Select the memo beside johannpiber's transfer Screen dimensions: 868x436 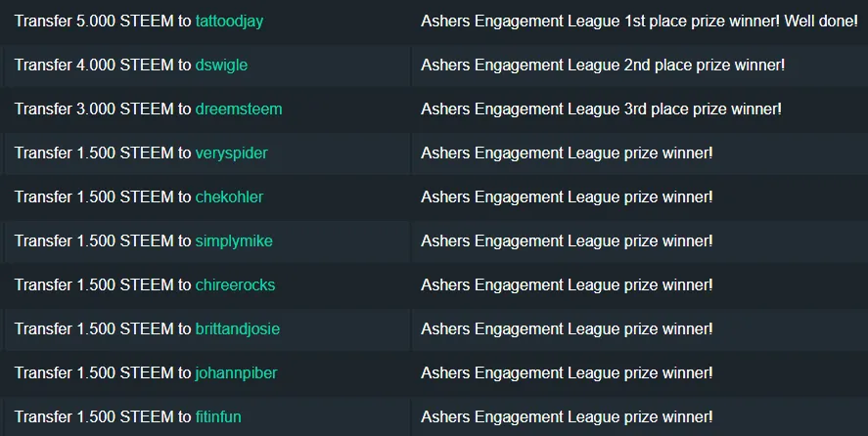point(567,372)
